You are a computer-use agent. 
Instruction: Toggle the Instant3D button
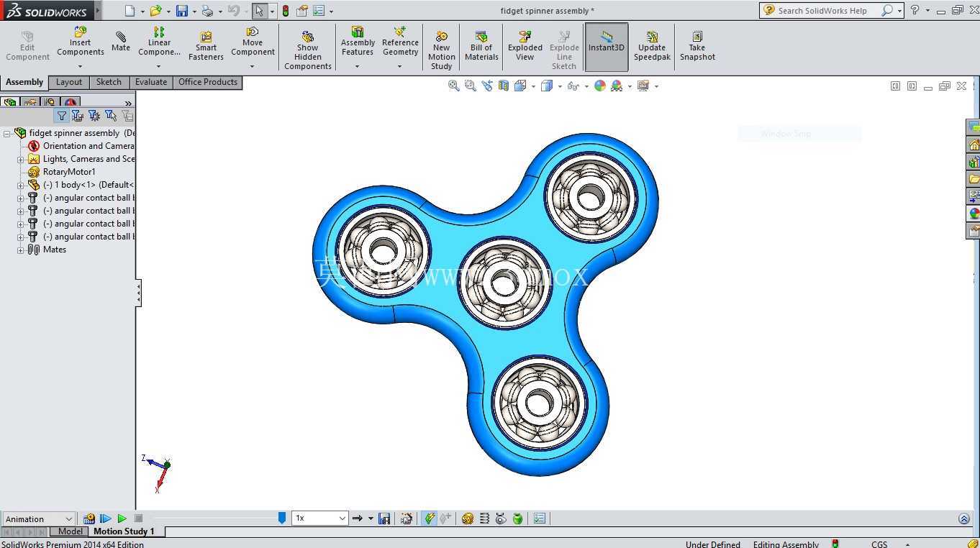coord(607,47)
